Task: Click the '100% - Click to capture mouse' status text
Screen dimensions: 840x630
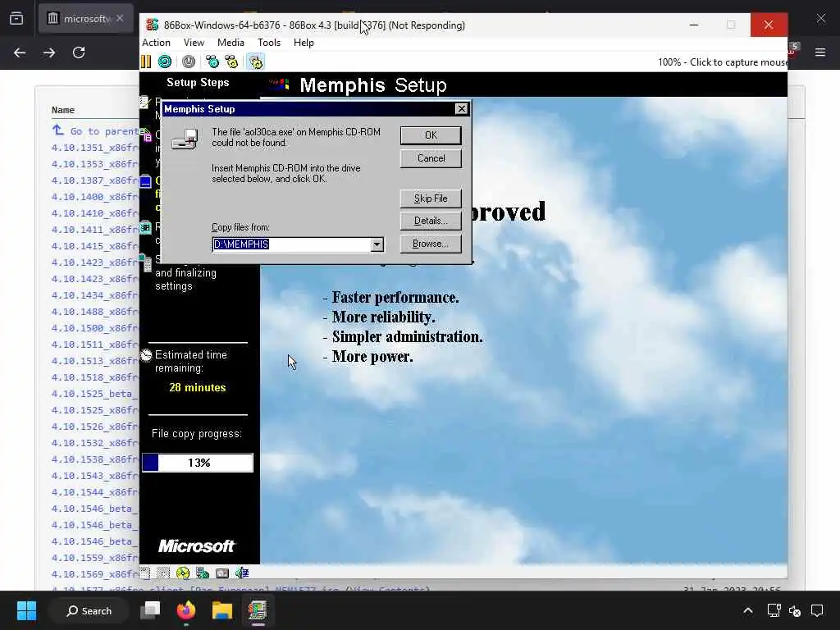Action: (722, 62)
